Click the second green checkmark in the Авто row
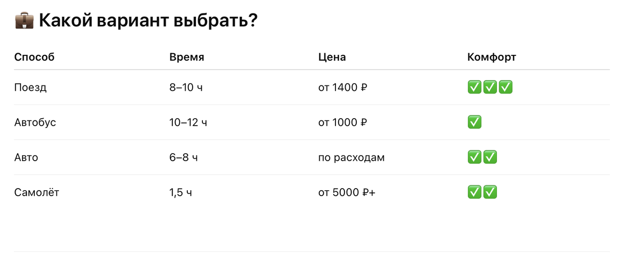This screenshot has width=644, height=266. 490,157
